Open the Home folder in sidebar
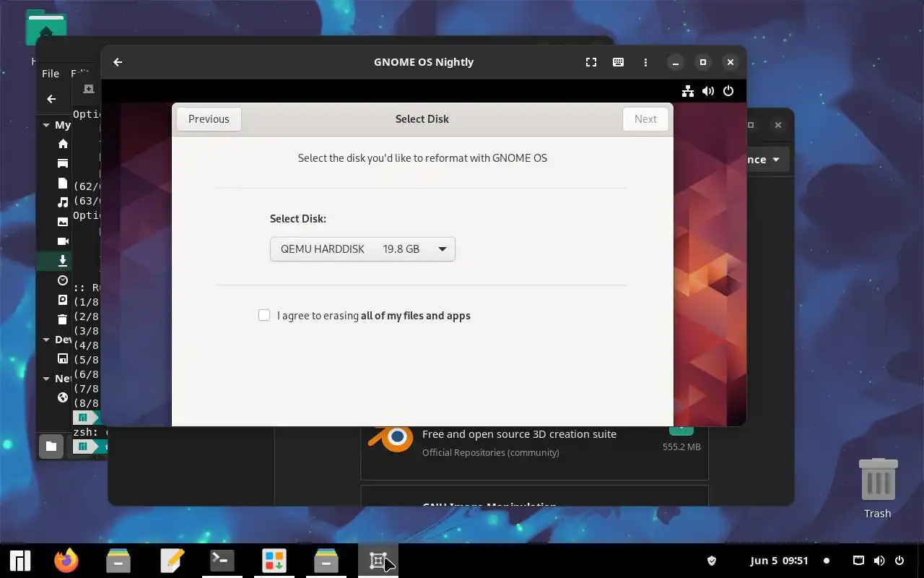The height and width of the screenshot is (578, 924). coord(63,144)
